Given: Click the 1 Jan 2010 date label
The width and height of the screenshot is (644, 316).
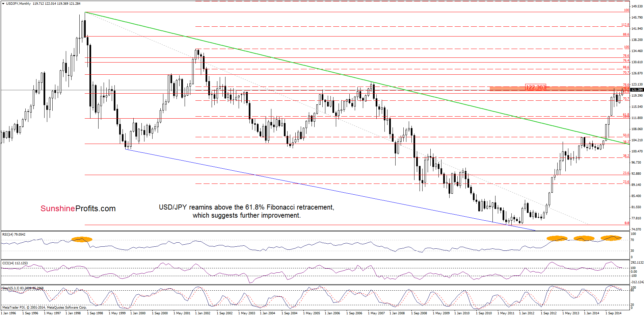Looking at the screenshot, I should click(462, 313).
